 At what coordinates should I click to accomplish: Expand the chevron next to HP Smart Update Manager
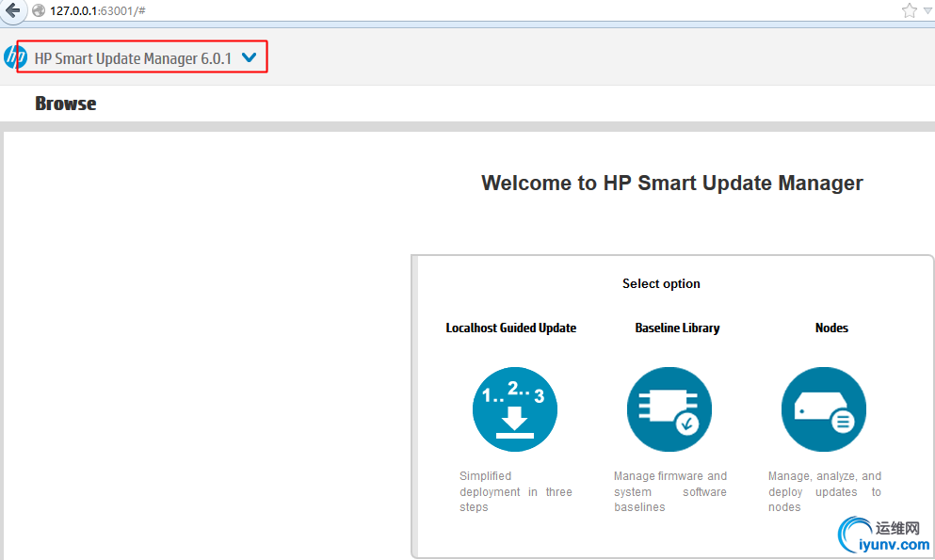(249, 57)
